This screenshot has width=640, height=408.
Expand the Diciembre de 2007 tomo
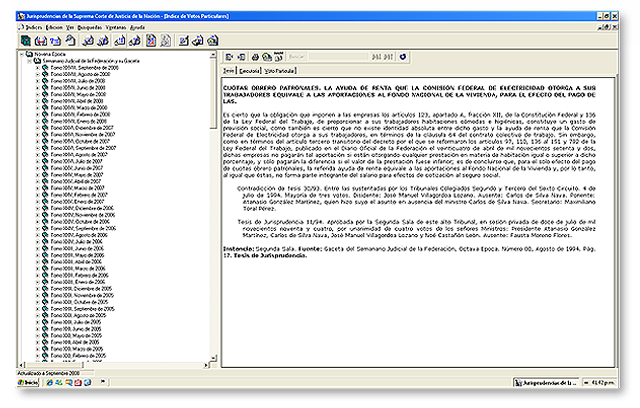click(x=38, y=128)
